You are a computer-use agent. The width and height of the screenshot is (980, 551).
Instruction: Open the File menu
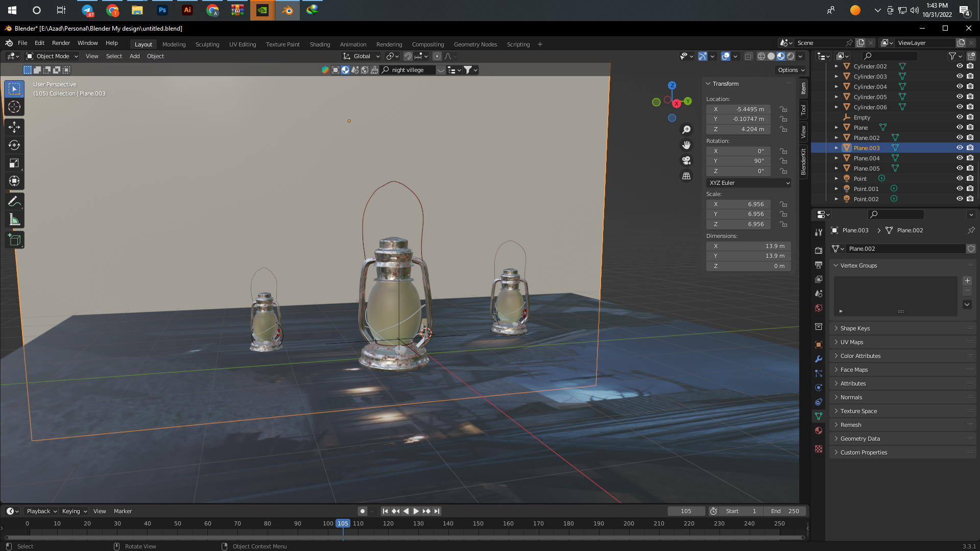click(22, 43)
